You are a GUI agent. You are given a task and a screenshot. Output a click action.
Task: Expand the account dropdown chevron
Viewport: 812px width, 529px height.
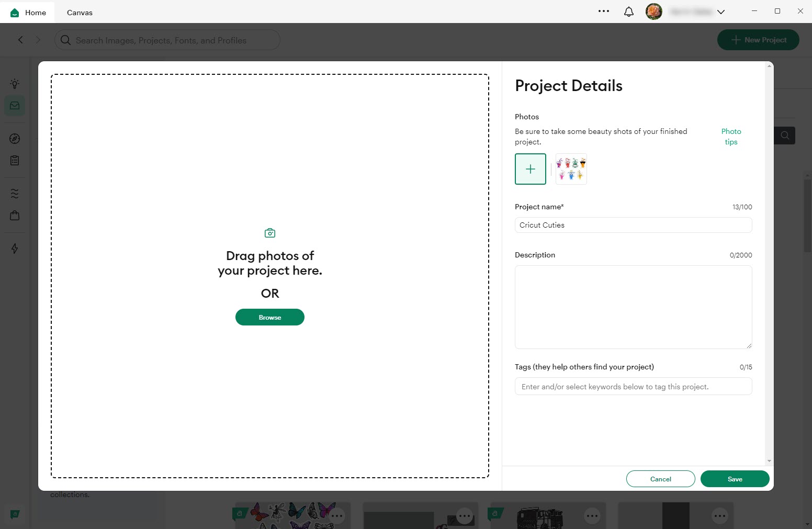(x=721, y=12)
